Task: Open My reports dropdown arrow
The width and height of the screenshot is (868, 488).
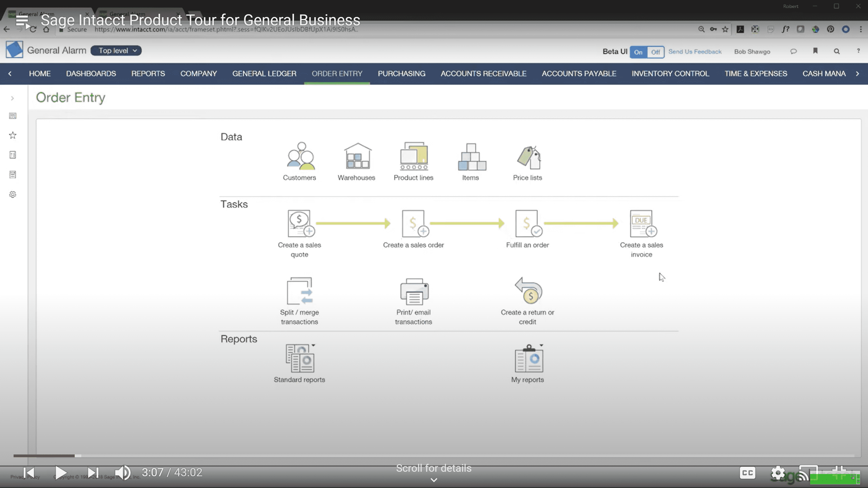Action: (x=542, y=345)
